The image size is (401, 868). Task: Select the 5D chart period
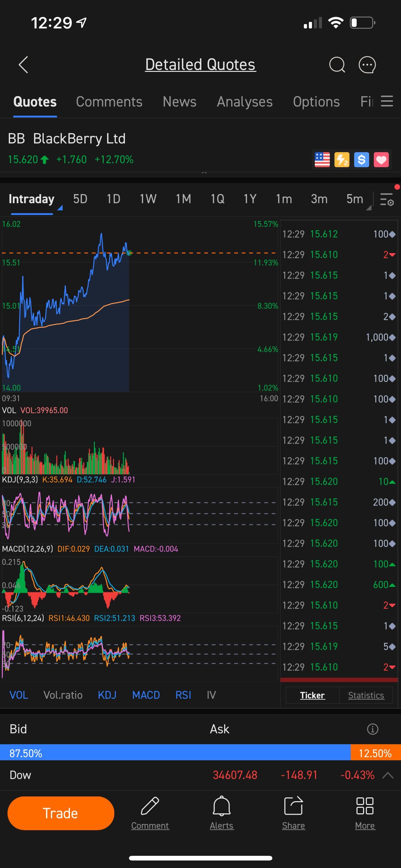pyautogui.click(x=80, y=199)
